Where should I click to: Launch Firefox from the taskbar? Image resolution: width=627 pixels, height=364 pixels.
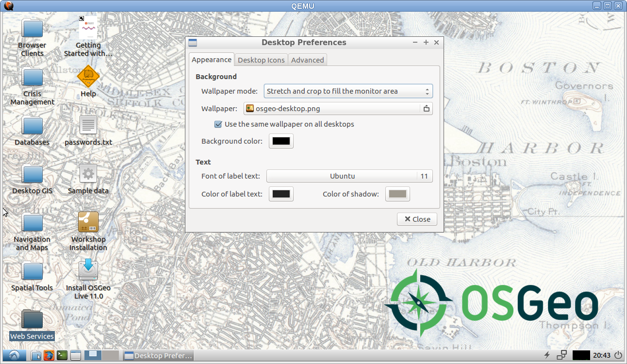coord(49,355)
